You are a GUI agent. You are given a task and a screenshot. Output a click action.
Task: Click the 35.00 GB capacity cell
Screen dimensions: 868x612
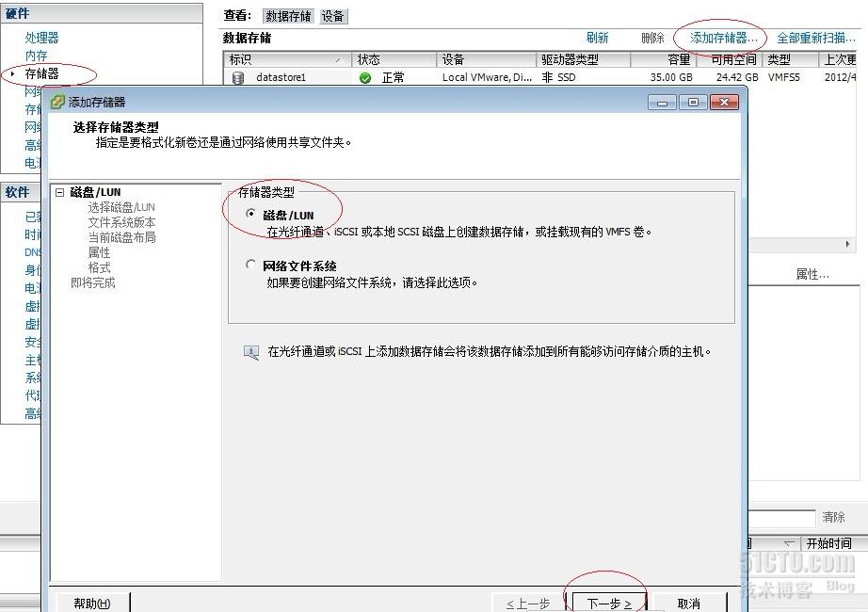671,77
